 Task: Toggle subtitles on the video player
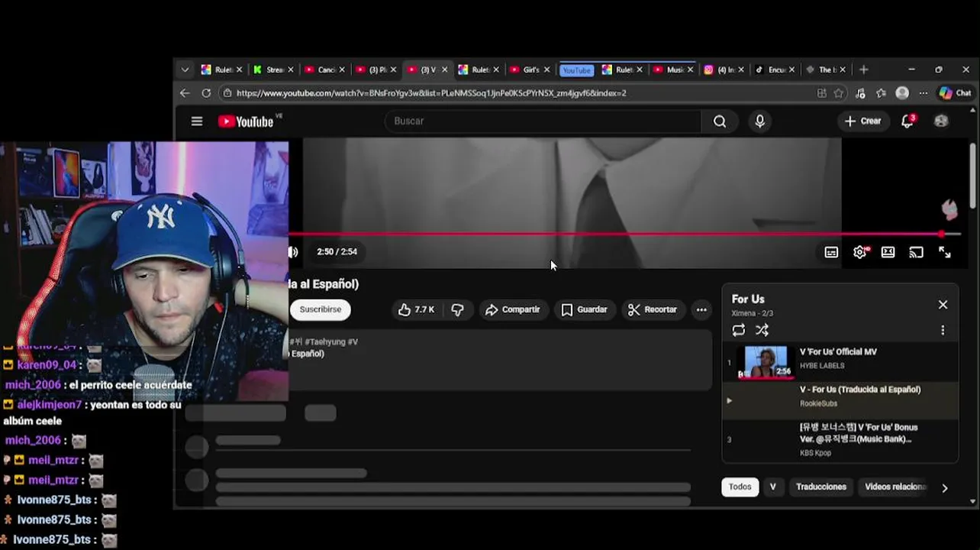coord(831,252)
